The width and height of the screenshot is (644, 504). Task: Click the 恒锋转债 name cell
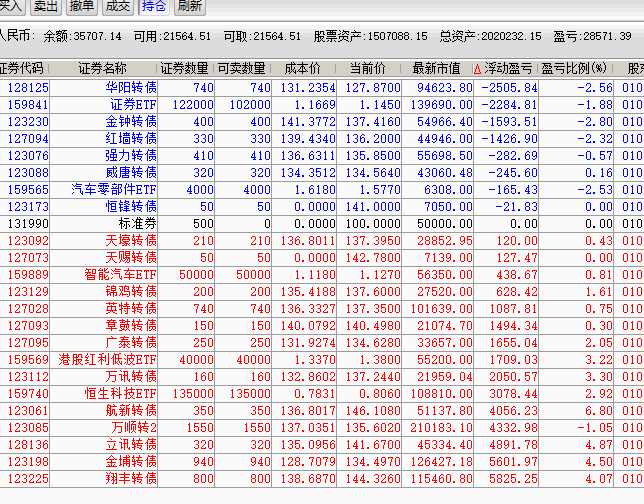click(131, 207)
